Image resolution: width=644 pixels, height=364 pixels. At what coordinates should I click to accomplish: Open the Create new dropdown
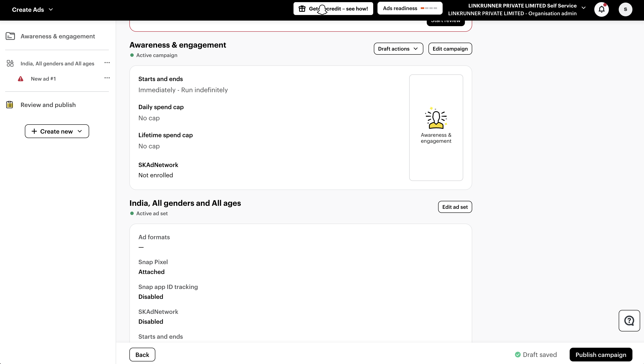point(57,131)
